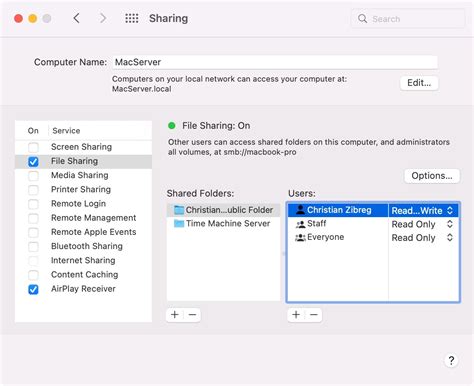Uncheck the AirPlay Receiver checkbox
Viewport: 474px width, 386px height.
(x=33, y=289)
